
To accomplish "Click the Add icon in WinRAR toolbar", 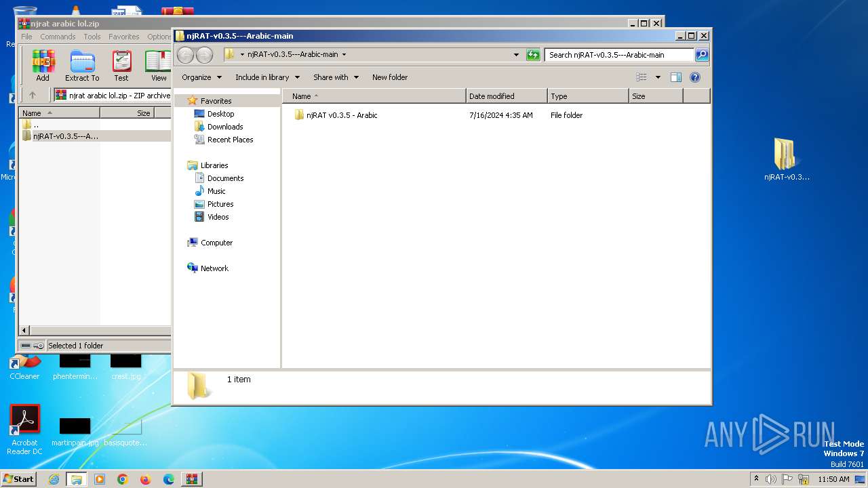I will pos(43,66).
